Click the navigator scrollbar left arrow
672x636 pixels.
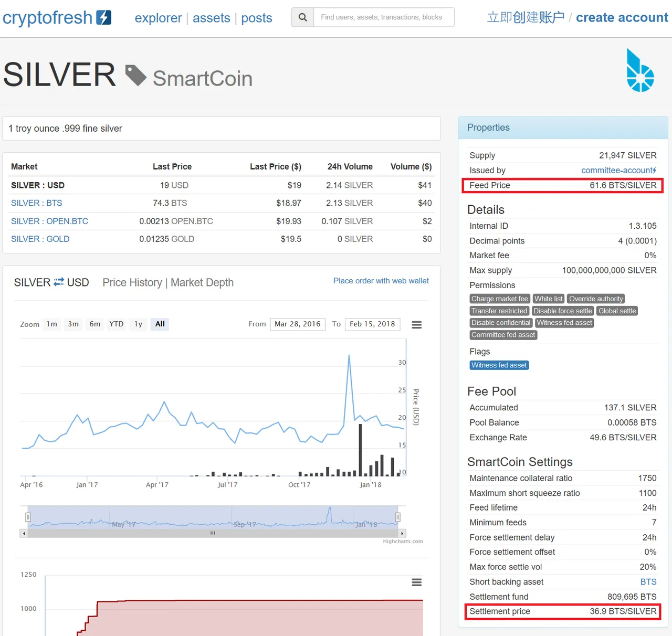pyautogui.click(x=24, y=533)
